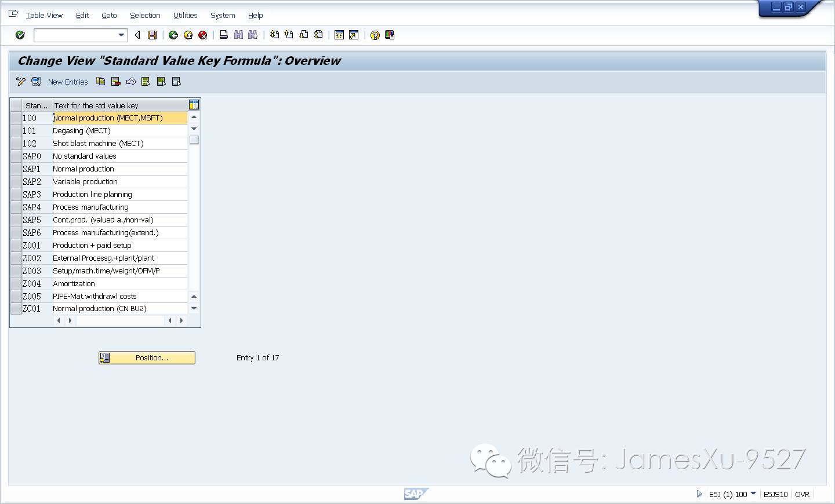Click the yellow Exit arrow icon
The image size is (835, 504).
coord(188,35)
